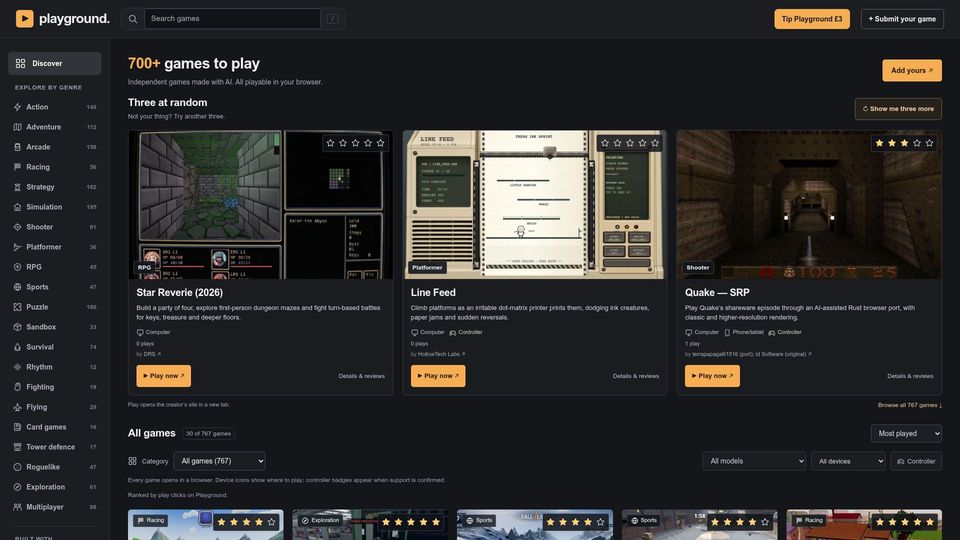
Task: Open the All devices dropdown
Action: coord(848,461)
